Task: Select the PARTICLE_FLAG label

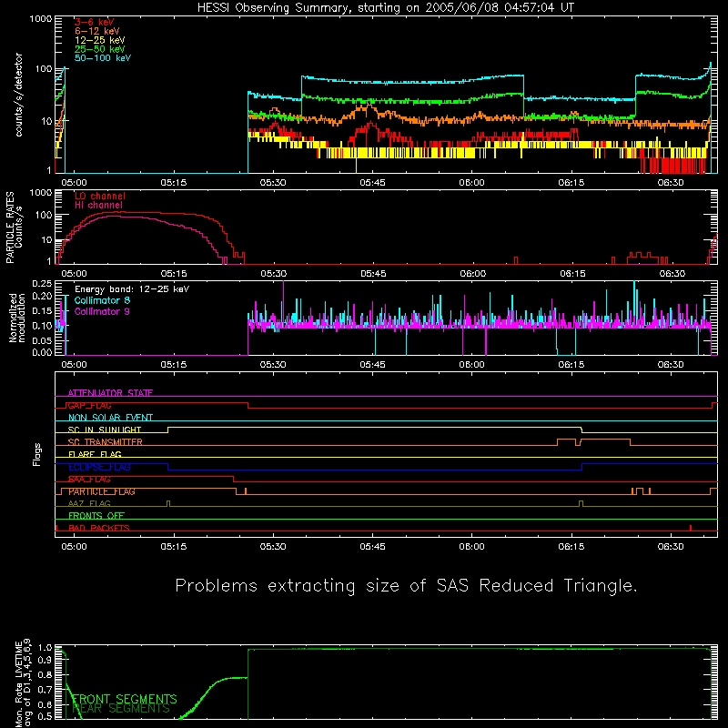Action: point(102,491)
